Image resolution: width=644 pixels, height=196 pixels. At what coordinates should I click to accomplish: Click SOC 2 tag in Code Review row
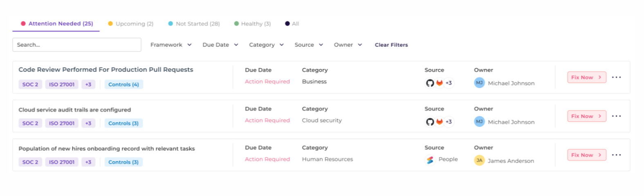pos(30,85)
